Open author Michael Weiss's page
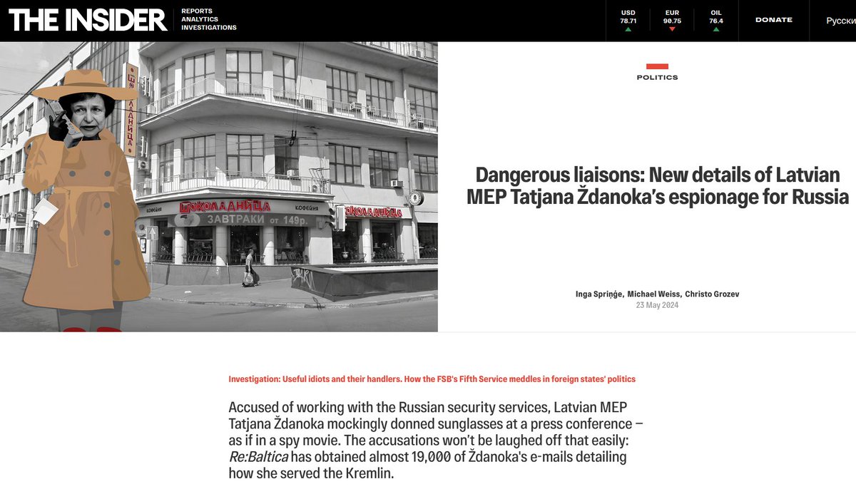 click(653, 294)
